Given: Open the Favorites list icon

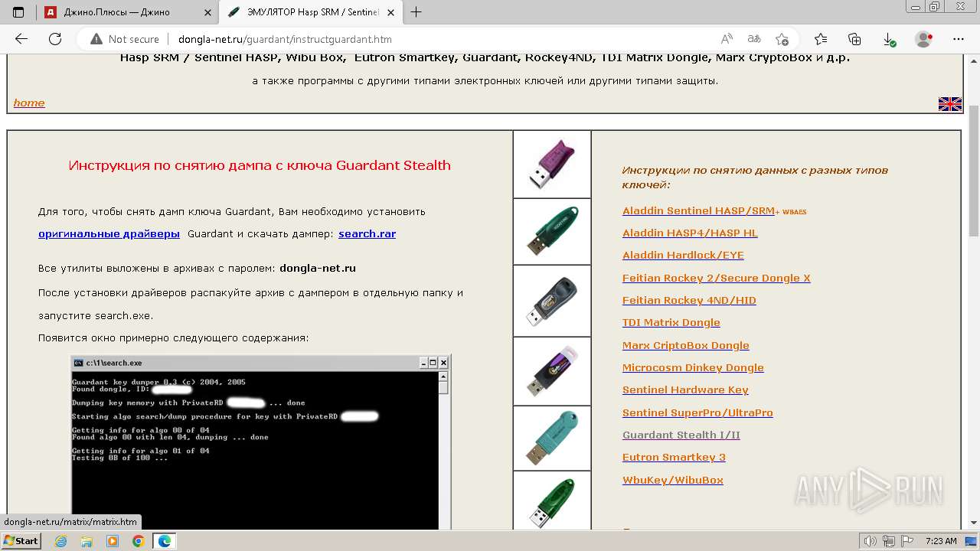Looking at the screenshot, I should click(821, 39).
